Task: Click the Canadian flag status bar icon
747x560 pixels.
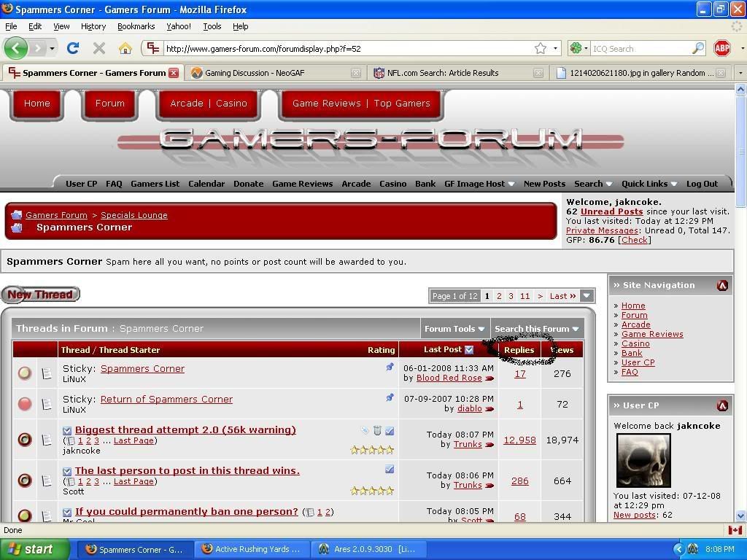Action: [x=735, y=530]
